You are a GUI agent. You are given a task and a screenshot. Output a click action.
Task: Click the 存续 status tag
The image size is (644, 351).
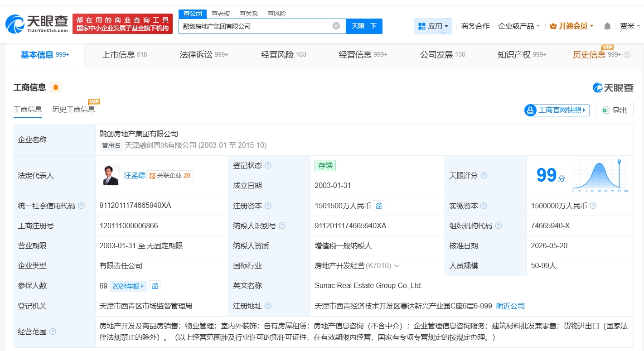tap(325, 165)
